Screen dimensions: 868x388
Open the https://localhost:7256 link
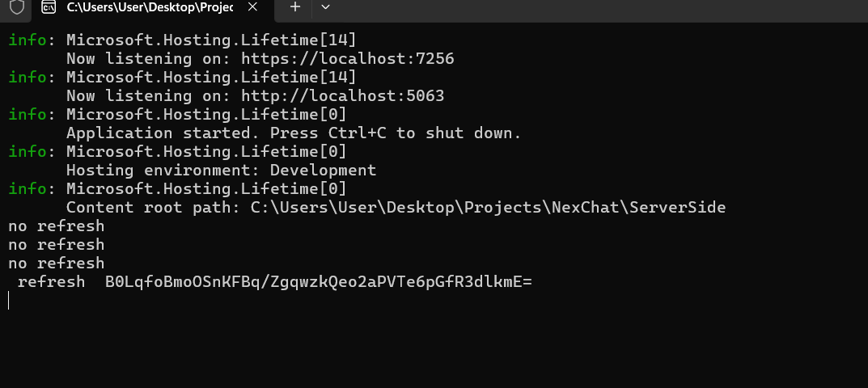[x=347, y=58]
